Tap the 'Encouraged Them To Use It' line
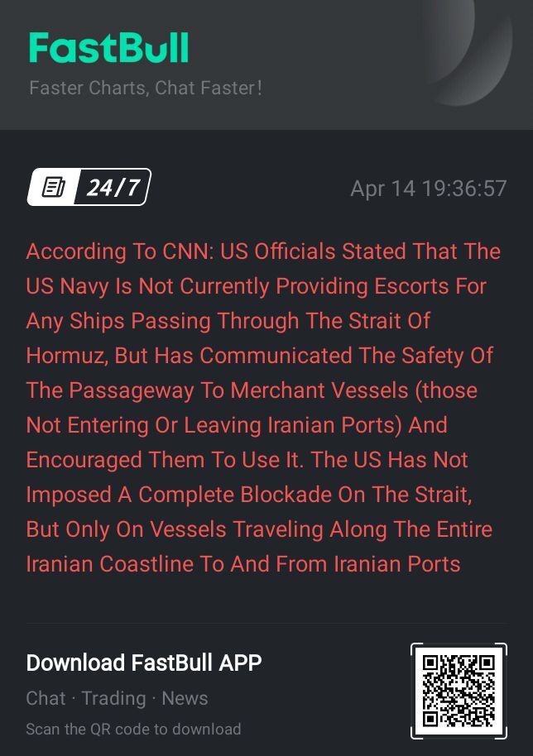533x756 pixels. tap(247, 460)
